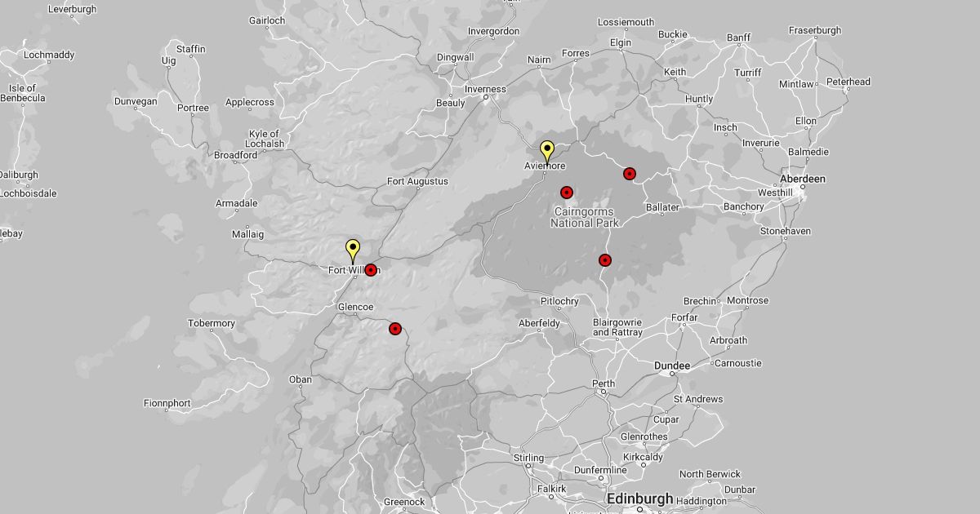Viewport: 980px width, 514px height.
Task: Open the red marker northwest of Ballater
Action: (x=630, y=174)
